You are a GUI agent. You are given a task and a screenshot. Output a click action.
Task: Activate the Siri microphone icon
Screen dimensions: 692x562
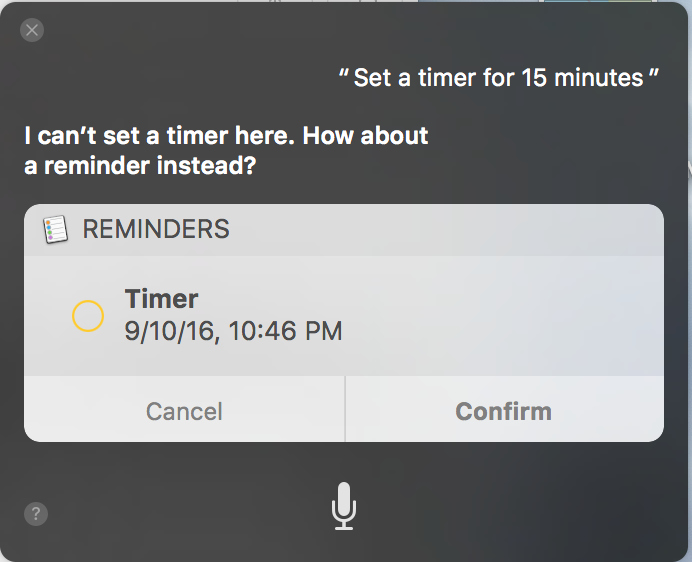click(344, 506)
